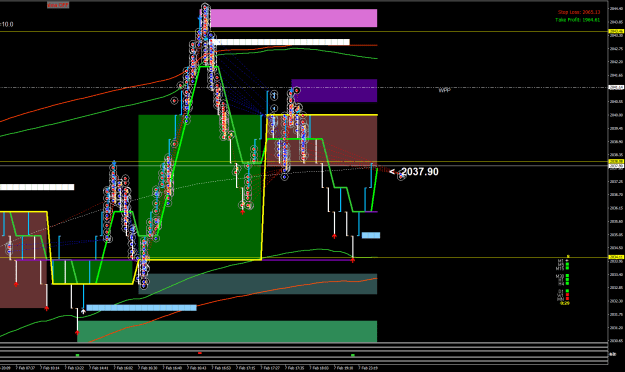Select the pink rectangle zone at top
Image resolution: width=625 pixels, height=372 pixels.
coord(294,18)
